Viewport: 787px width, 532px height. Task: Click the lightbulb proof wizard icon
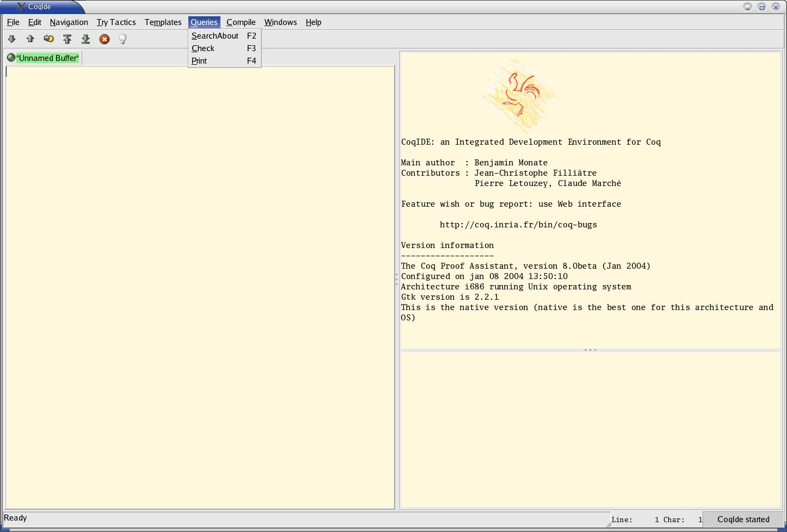122,39
